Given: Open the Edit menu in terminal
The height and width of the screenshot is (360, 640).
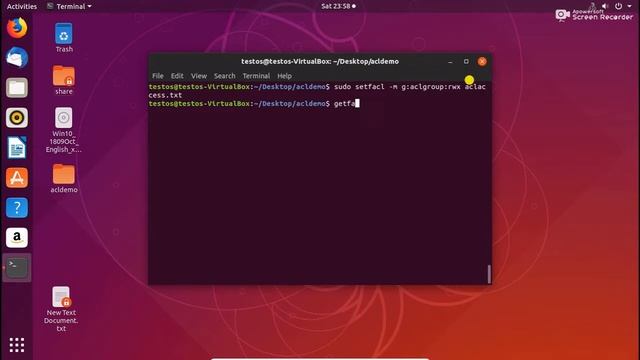Looking at the screenshot, I should pos(177,76).
